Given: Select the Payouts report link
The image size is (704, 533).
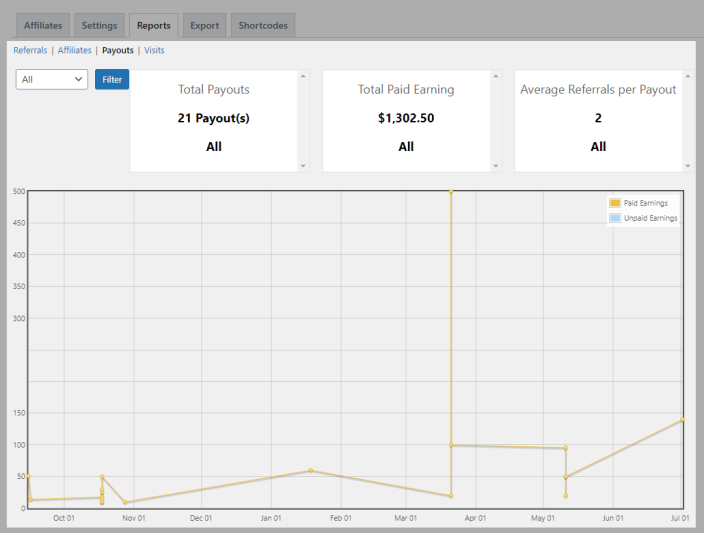Looking at the screenshot, I should tap(118, 50).
